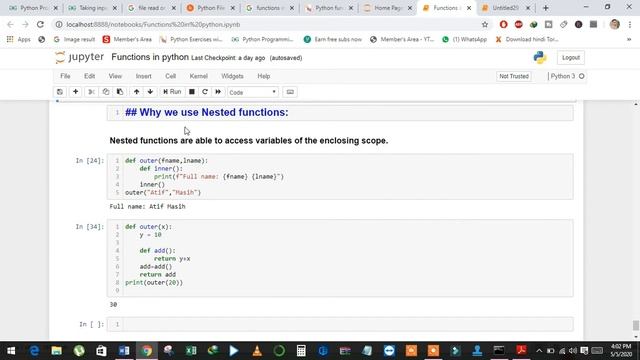The width and height of the screenshot is (640, 360).
Task: Open the command palette keyboard icon
Action: point(290,92)
